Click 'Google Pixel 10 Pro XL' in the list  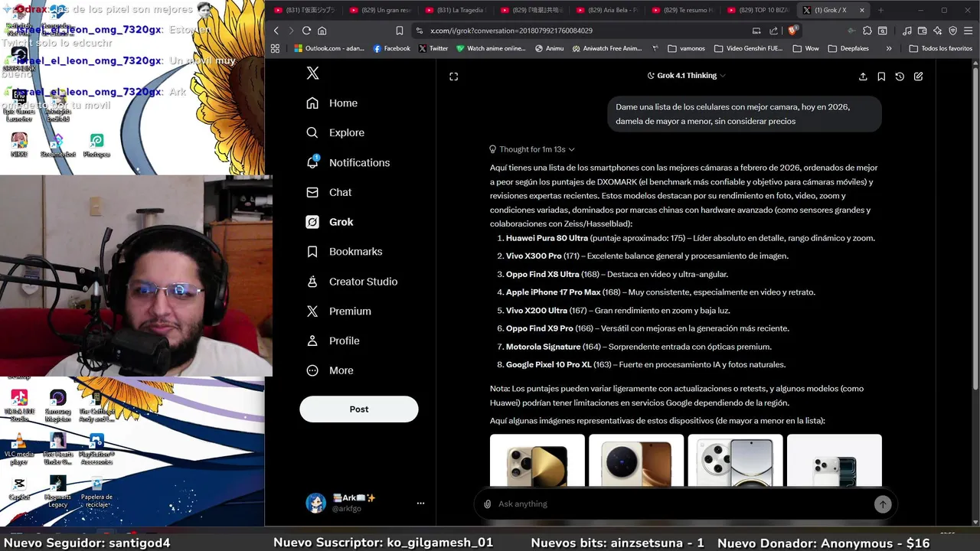pyautogui.click(x=548, y=365)
